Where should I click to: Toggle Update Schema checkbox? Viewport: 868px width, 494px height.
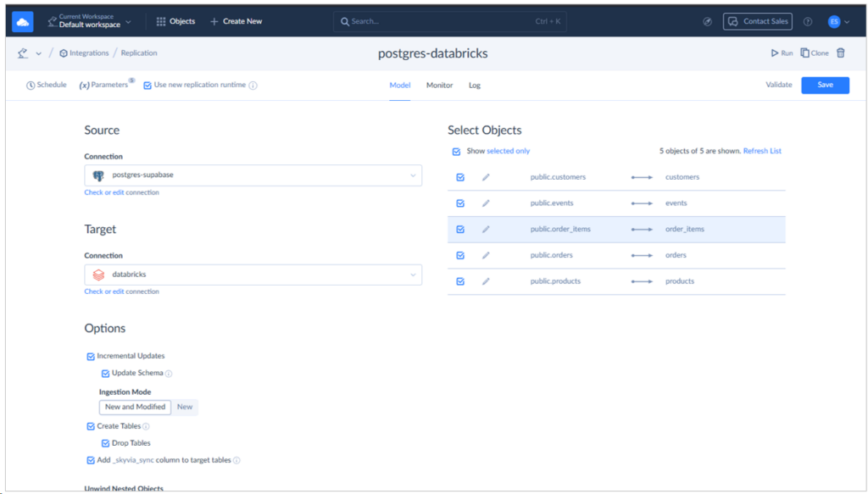[x=105, y=374]
